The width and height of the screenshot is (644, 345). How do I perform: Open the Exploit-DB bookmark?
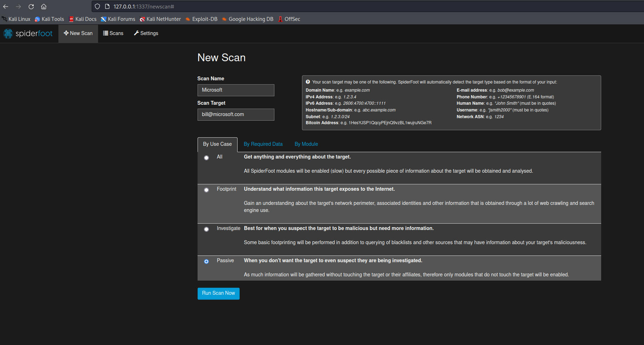point(201,19)
